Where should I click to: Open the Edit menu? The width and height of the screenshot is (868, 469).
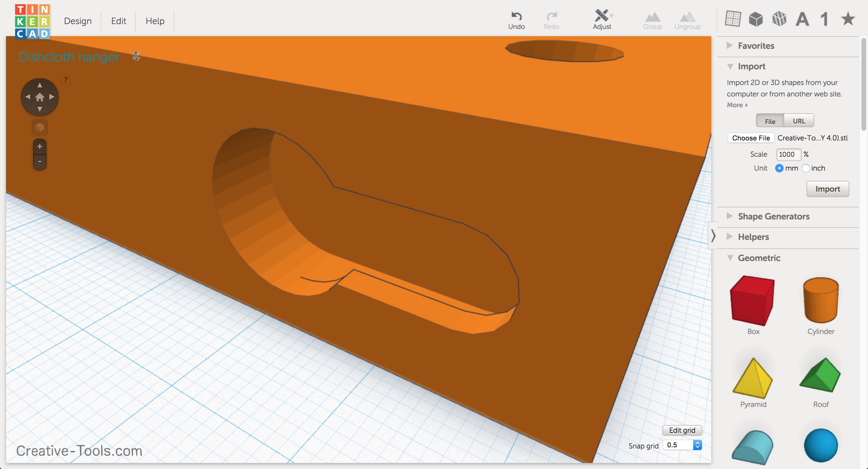tap(119, 21)
